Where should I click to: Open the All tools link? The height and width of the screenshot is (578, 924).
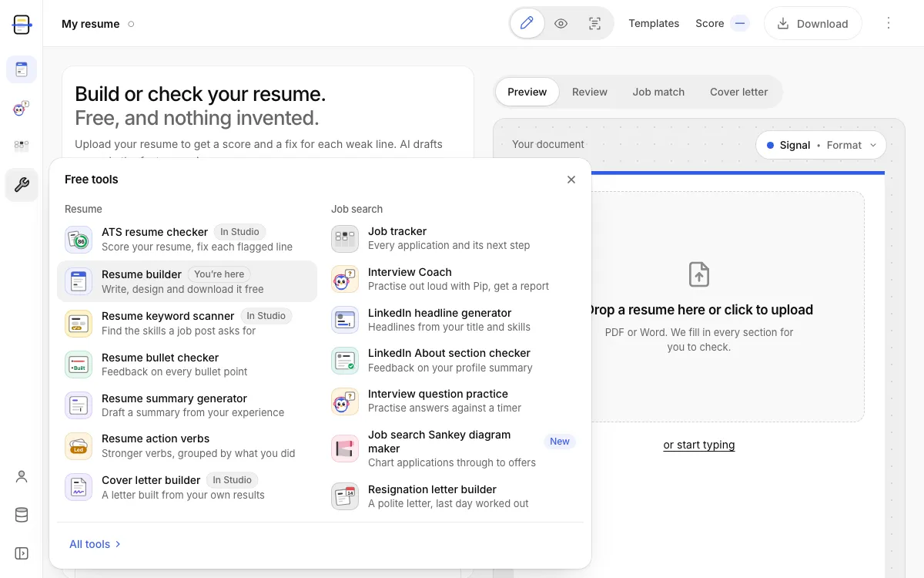[x=95, y=544]
